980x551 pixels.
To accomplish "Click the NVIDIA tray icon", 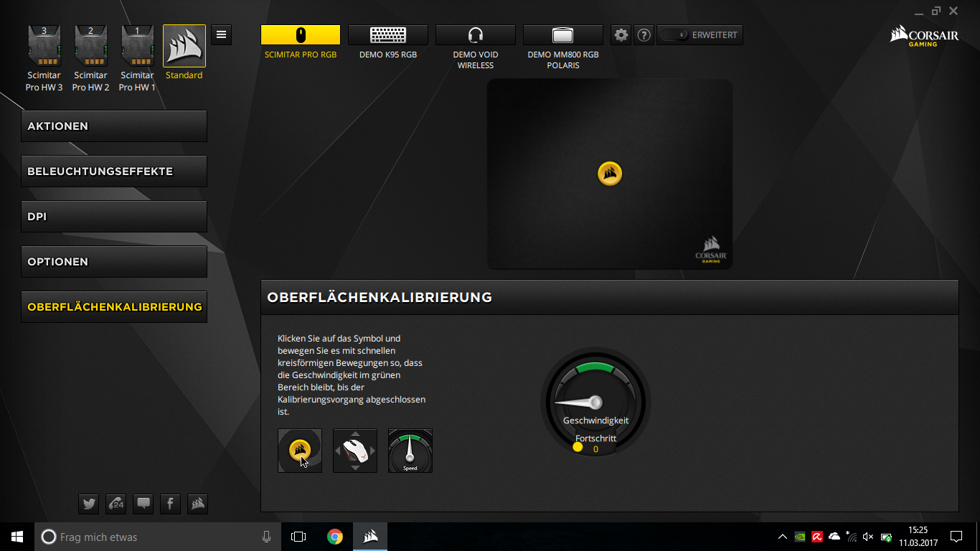I will 800,537.
